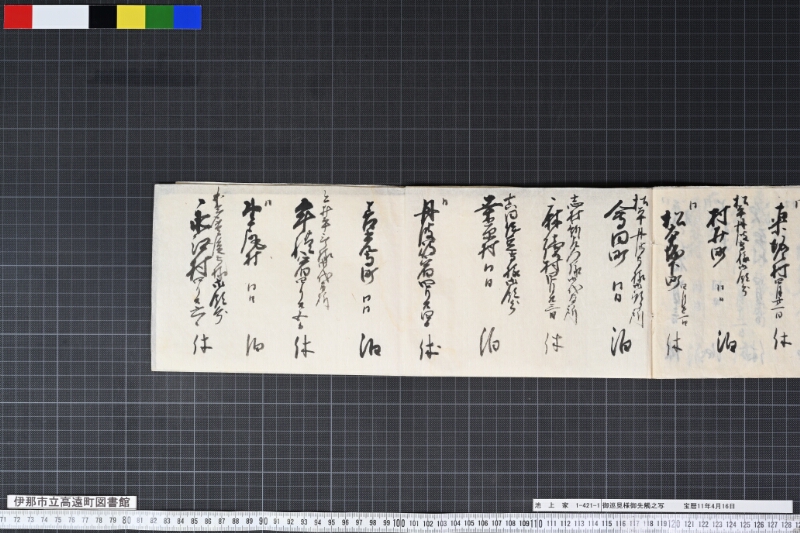Pick the black color patch

coord(103,17)
